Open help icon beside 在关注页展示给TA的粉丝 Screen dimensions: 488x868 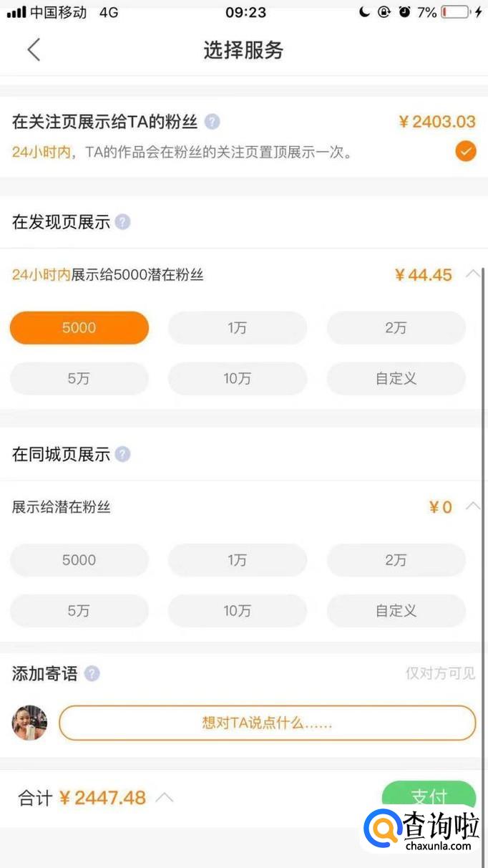point(212,122)
